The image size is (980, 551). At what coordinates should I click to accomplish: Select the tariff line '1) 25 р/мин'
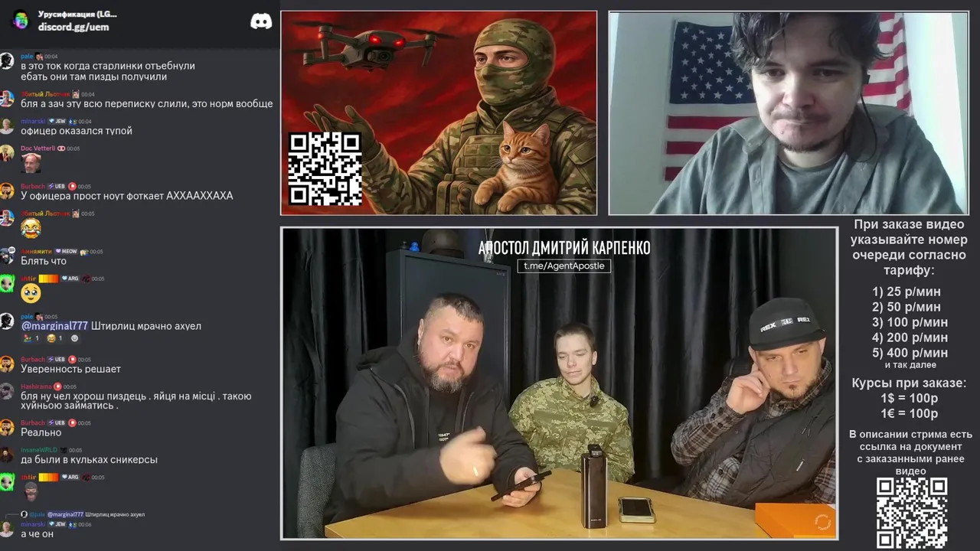point(906,292)
